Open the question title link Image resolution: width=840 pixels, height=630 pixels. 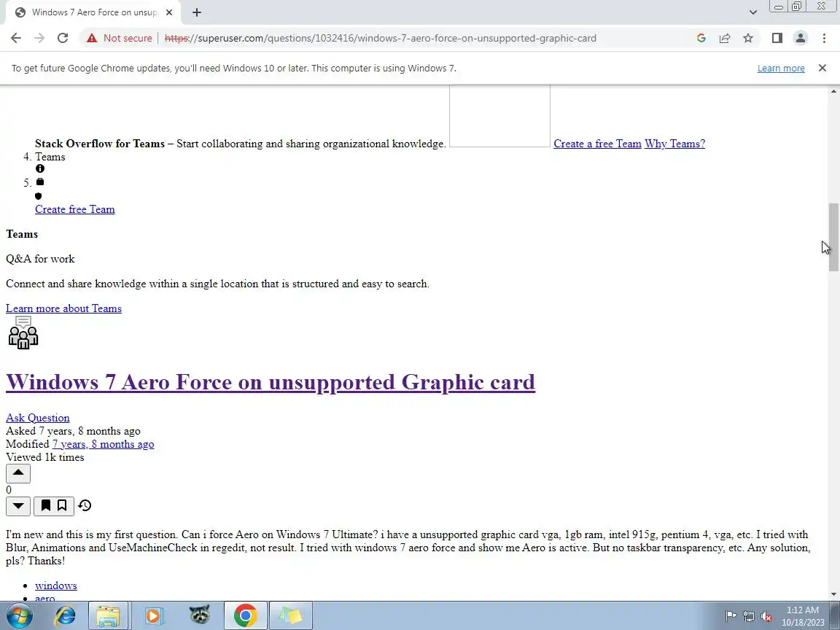click(x=271, y=382)
